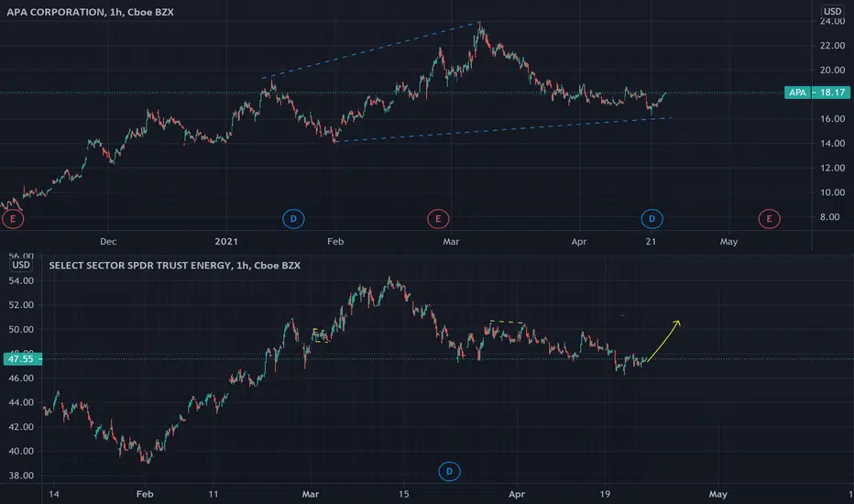Click the 24.00 price axis label
The width and height of the screenshot is (854, 504).
click(x=832, y=21)
